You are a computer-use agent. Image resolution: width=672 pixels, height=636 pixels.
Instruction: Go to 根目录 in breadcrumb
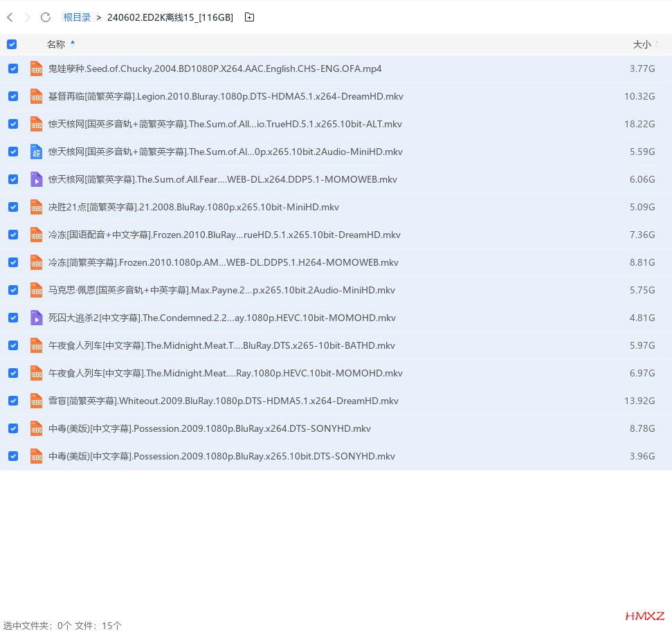pyautogui.click(x=77, y=17)
